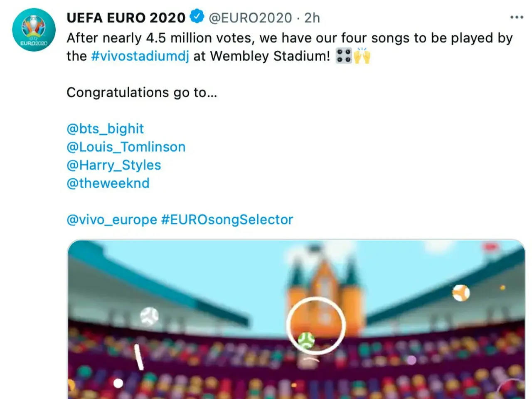Image resolution: width=532 pixels, height=399 pixels.
Task: Open the @vivo_europe mention
Action: [112, 219]
